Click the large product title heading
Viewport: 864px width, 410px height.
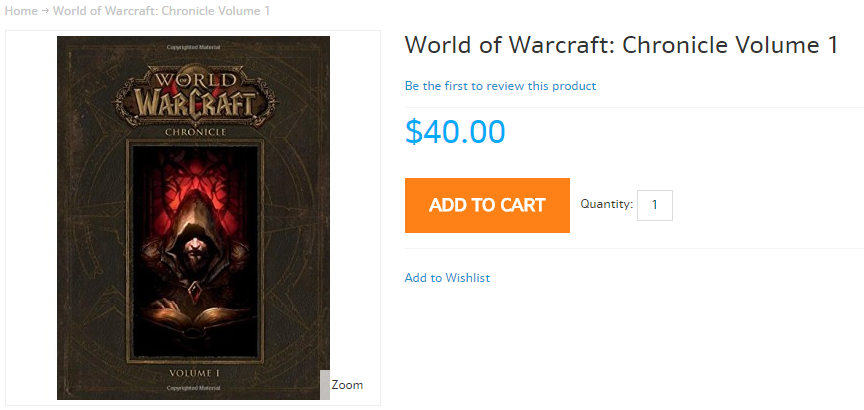(620, 46)
